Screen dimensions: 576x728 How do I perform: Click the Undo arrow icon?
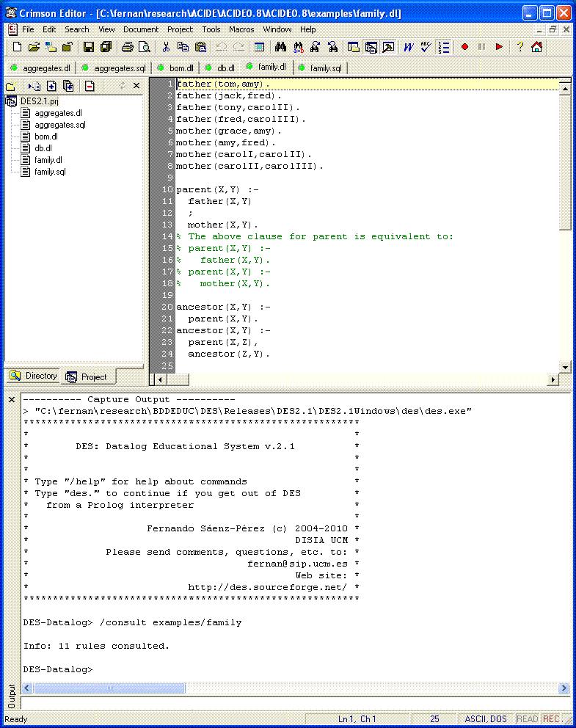[x=222, y=47]
